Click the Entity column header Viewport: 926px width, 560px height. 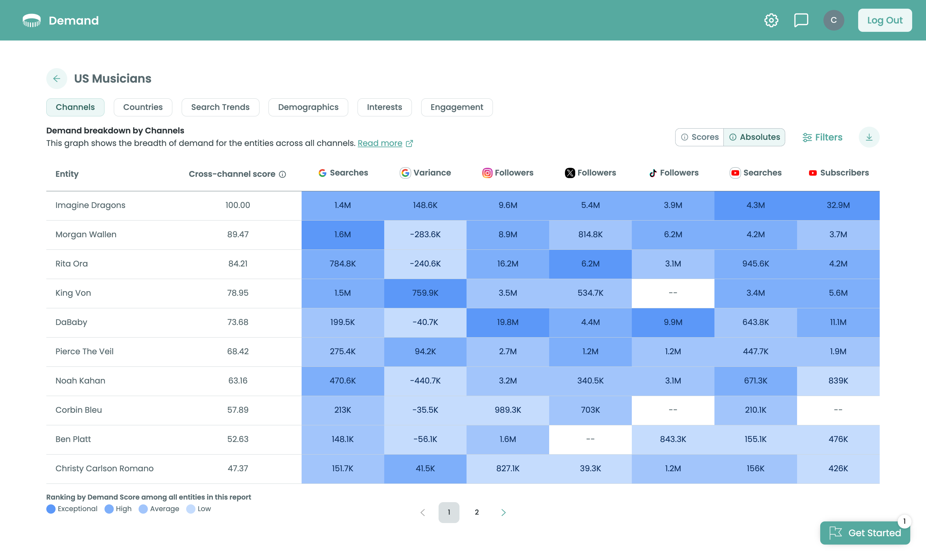(x=67, y=174)
